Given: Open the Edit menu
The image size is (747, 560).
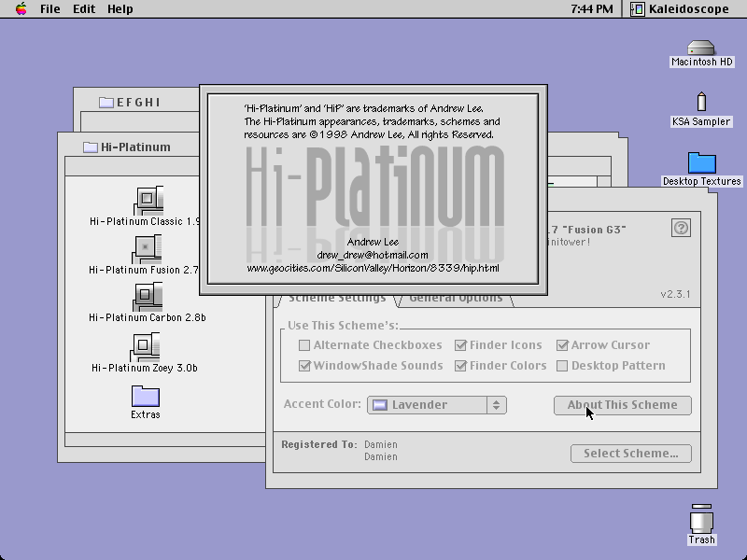Looking at the screenshot, I should [84, 9].
